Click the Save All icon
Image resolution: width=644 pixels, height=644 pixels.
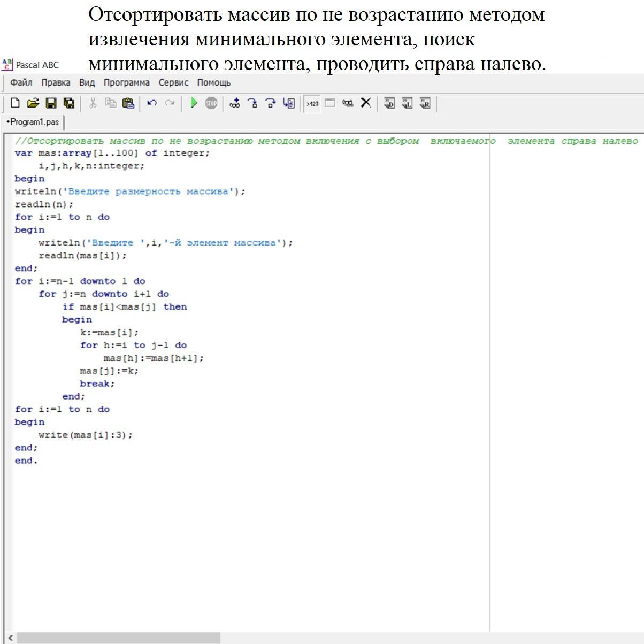(x=69, y=103)
